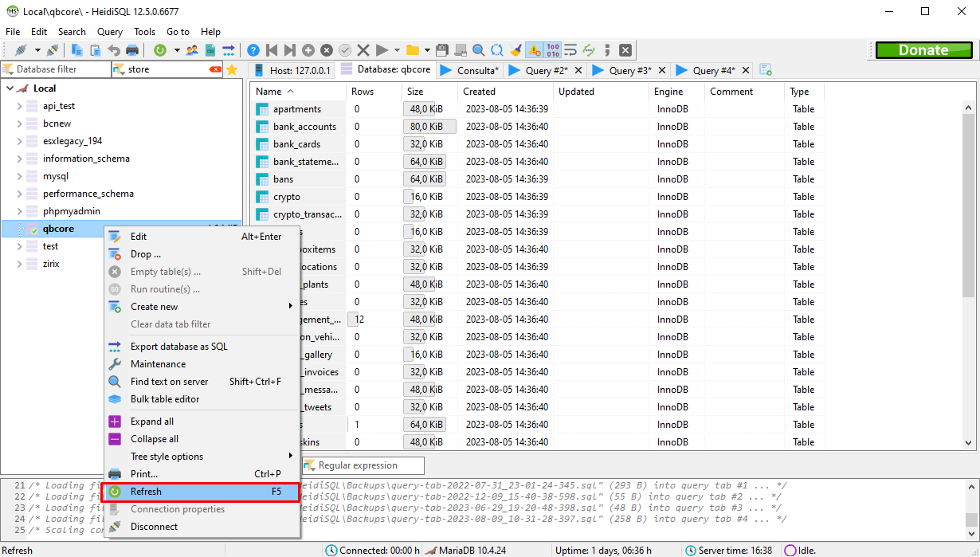Switch to the Host: 127.0.0.1 tab

pyautogui.click(x=292, y=70)
